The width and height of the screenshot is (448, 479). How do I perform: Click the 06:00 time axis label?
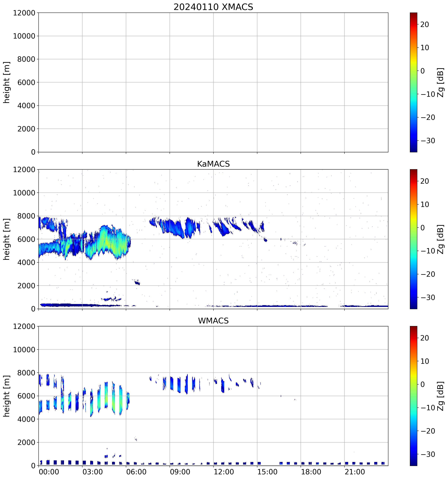(x=136, y=472)
